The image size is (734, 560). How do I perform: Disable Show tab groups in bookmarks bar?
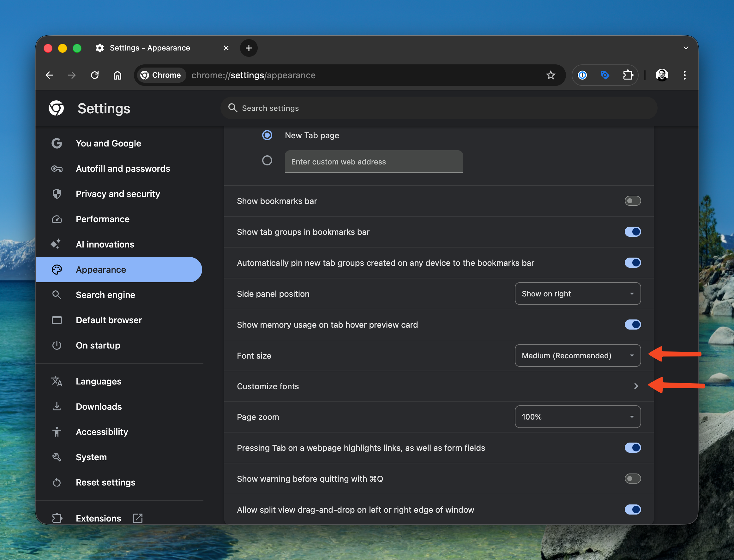pyautogui.click(x=633, y=232)
